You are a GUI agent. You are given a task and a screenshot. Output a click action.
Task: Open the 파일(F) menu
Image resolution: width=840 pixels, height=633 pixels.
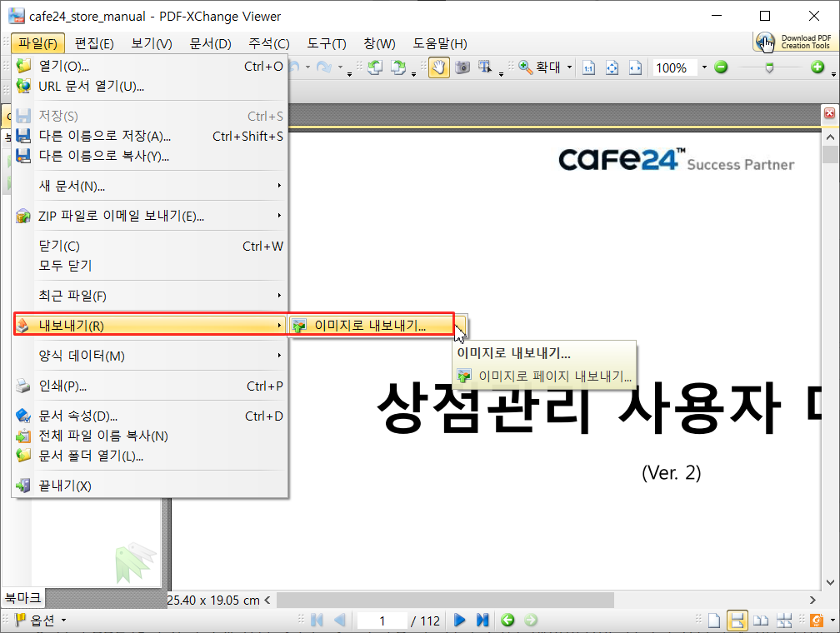click(38, 43)
